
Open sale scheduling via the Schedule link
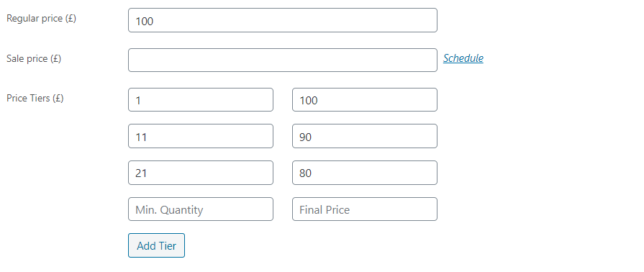pos(463,58)
